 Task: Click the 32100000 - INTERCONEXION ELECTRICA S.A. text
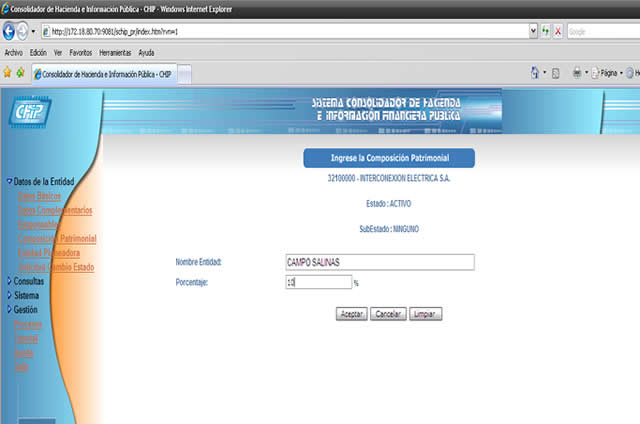[389, 178]
